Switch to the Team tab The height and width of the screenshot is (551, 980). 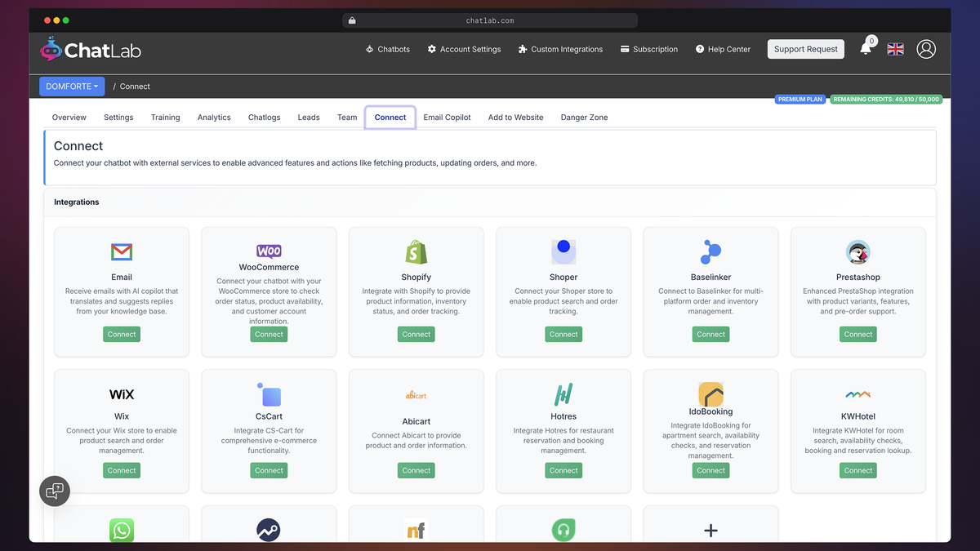pos(347,118)
